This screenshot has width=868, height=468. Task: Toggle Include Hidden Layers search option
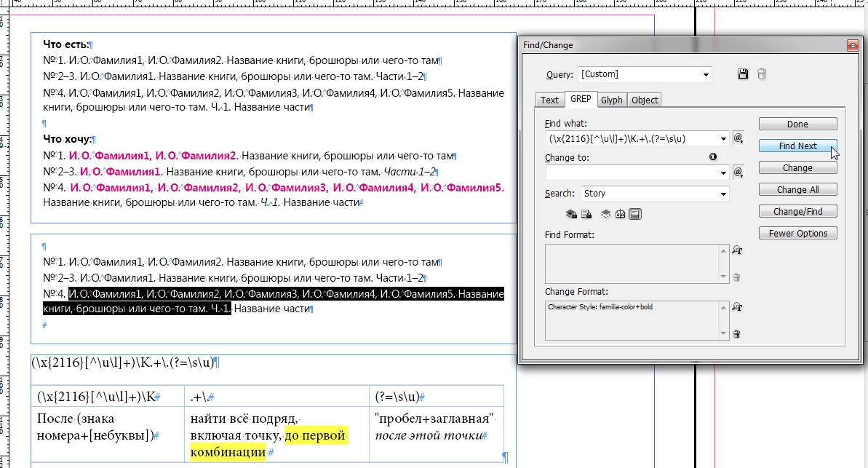(606, 214)
